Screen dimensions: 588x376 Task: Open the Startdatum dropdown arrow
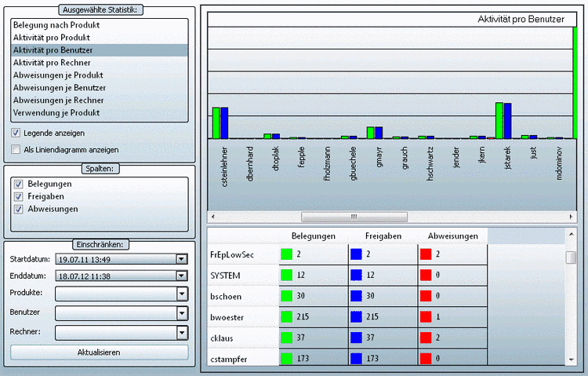click(x=182, y=259)
